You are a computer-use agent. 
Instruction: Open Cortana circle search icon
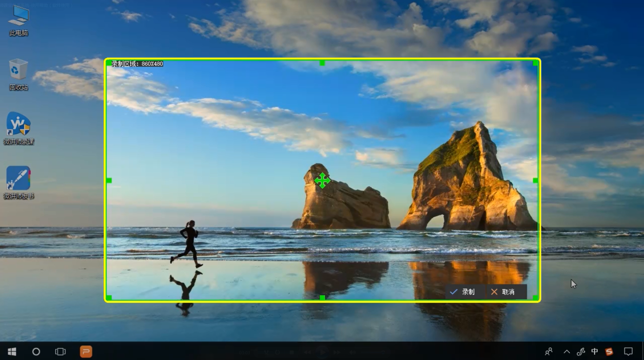pyautogui.click(x=36, y=351)
